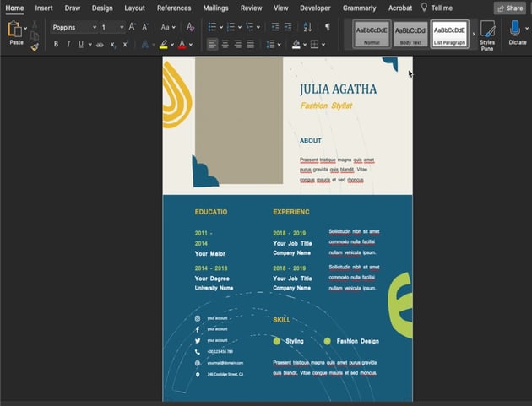Image resolution: width=532 pixels, height=406 pixels.
Task: Open the Review tab
Action: tap(251, 8)
